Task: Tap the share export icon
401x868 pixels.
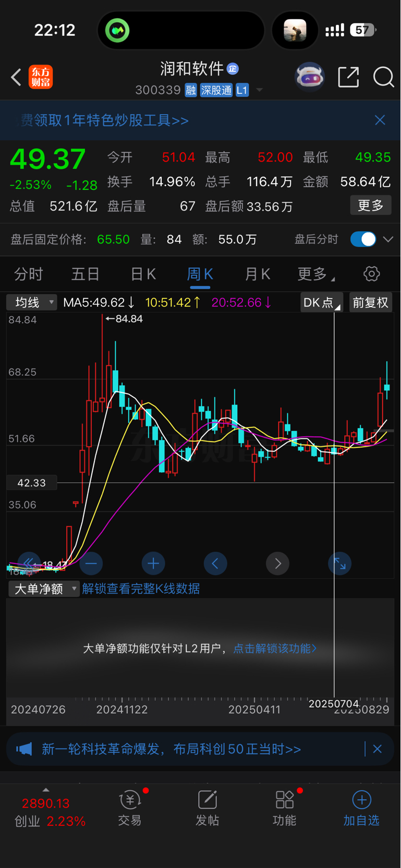Action: (x=348, y=77)
